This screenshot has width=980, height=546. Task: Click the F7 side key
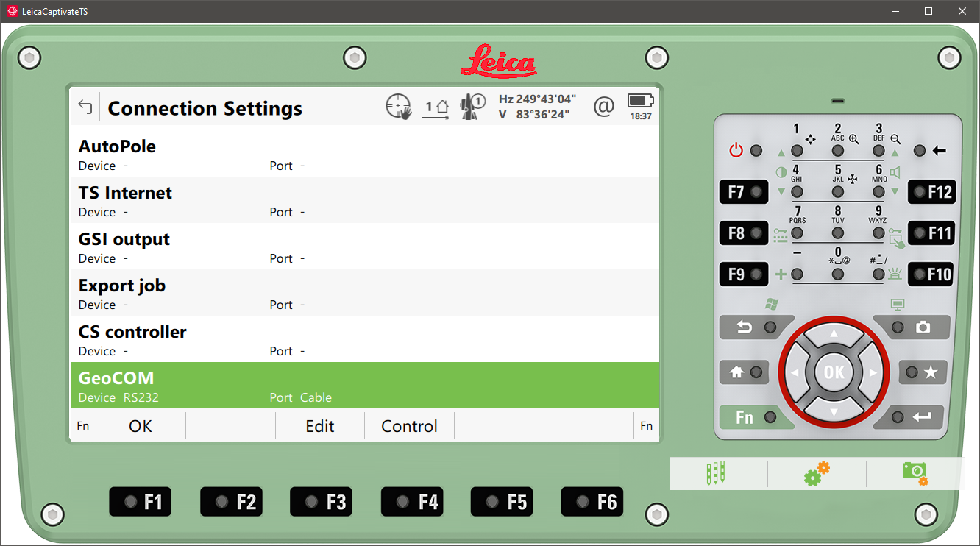pos(744,192)
